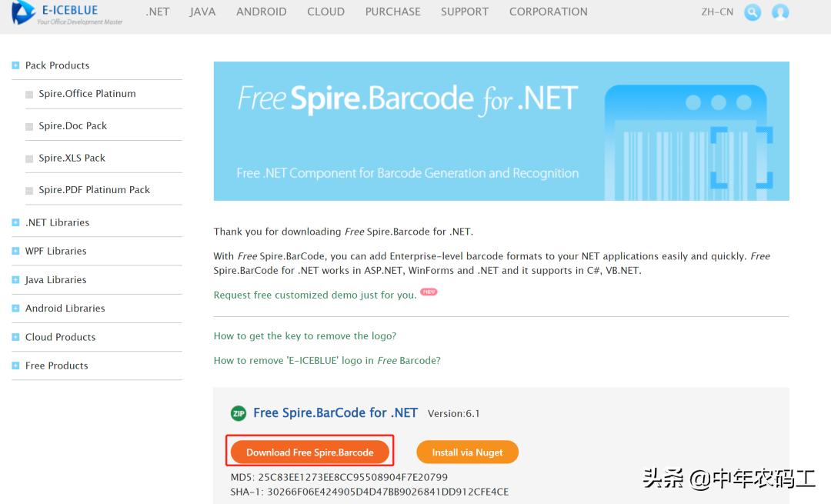Open the search magnifier icon
This screenshot has width=831, height=504.
pos(753,12)
